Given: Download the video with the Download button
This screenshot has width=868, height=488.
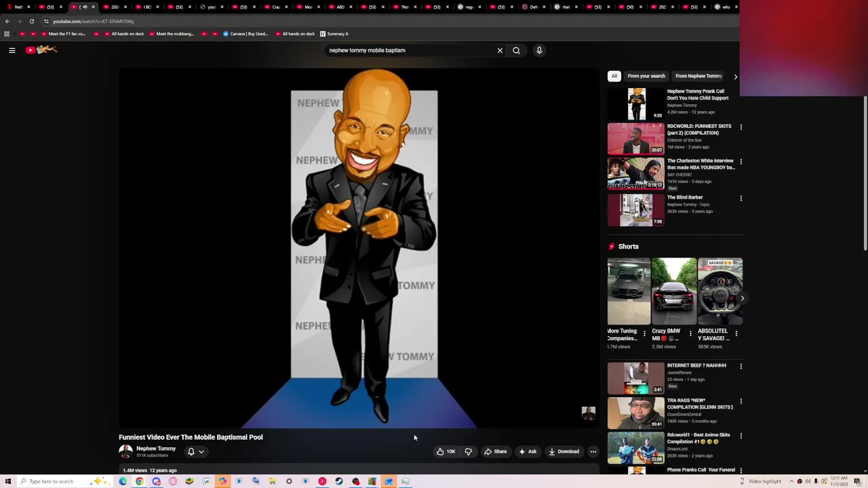Looking at the screenshot, I should (564, 451).
